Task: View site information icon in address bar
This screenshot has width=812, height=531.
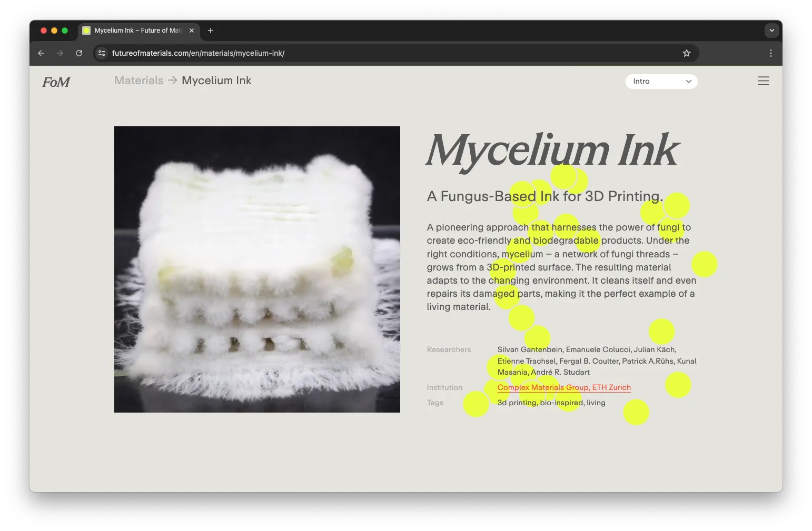Action: point(102,53)
